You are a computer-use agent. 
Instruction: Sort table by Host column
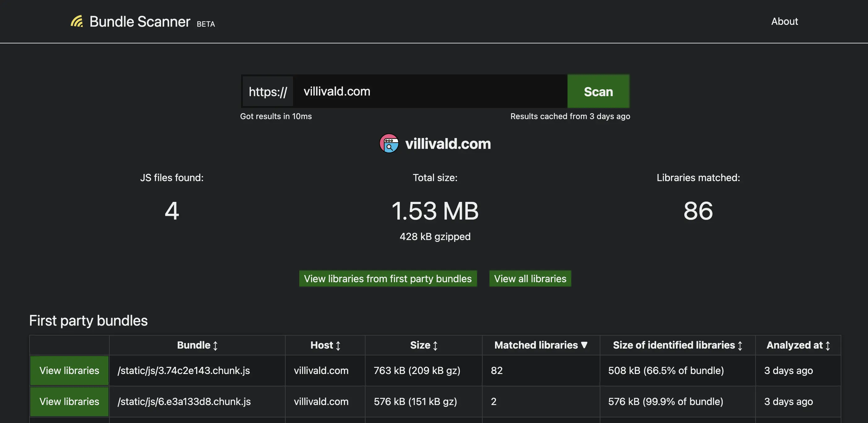tap(325, 345)
